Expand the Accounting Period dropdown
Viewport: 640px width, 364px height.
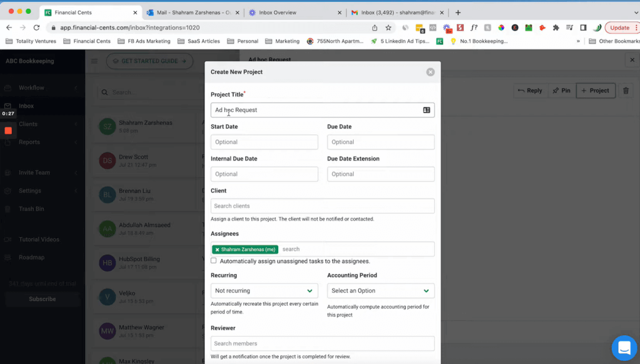380,291
